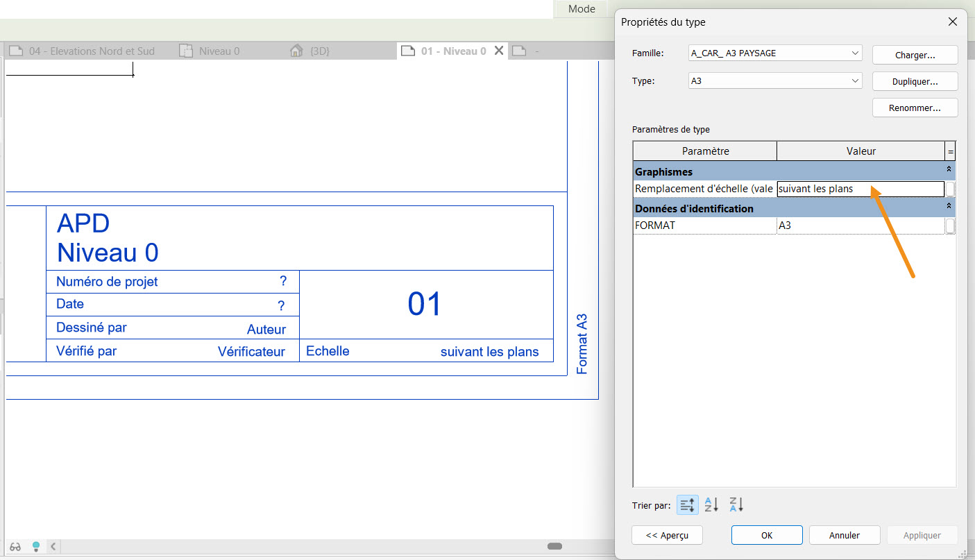Click the house icon on {3D} tab
This screenshot has width=975, height=560.
[x=296, y=51]
